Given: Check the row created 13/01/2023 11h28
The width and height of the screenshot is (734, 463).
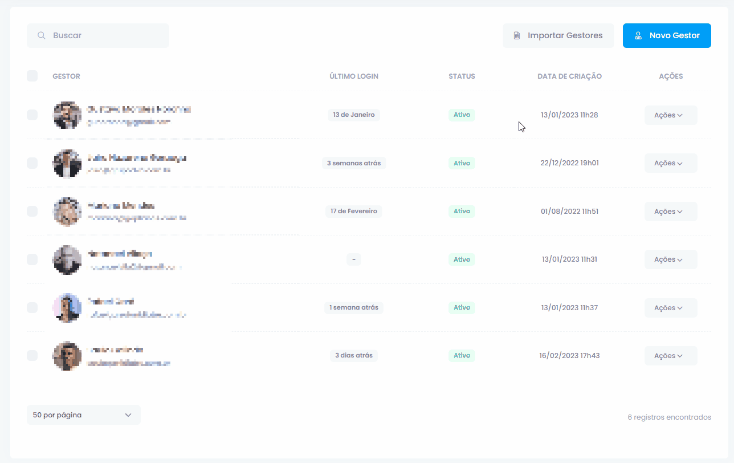Looking at the screenshot, I should (32, 115).
